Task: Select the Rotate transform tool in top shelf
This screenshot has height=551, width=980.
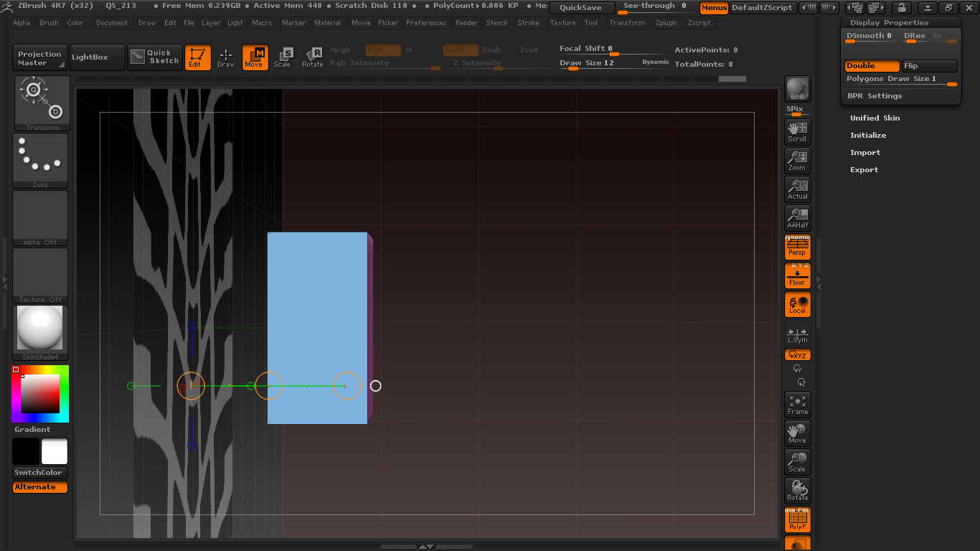Action: tap(312, 57)
